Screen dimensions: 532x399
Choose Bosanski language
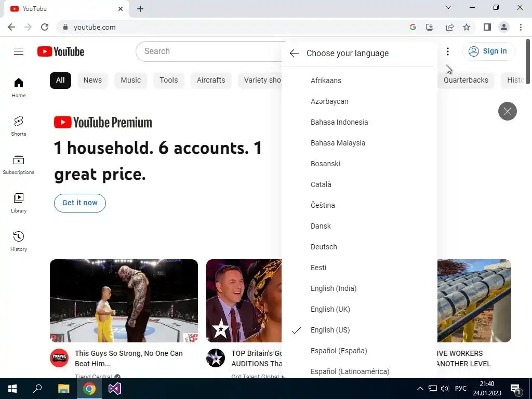click(360, 164)
